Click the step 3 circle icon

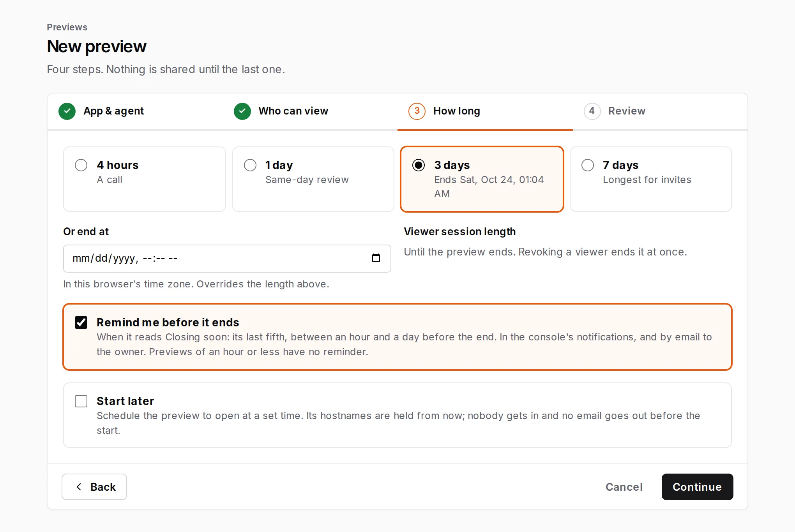[x=417, y=111]
